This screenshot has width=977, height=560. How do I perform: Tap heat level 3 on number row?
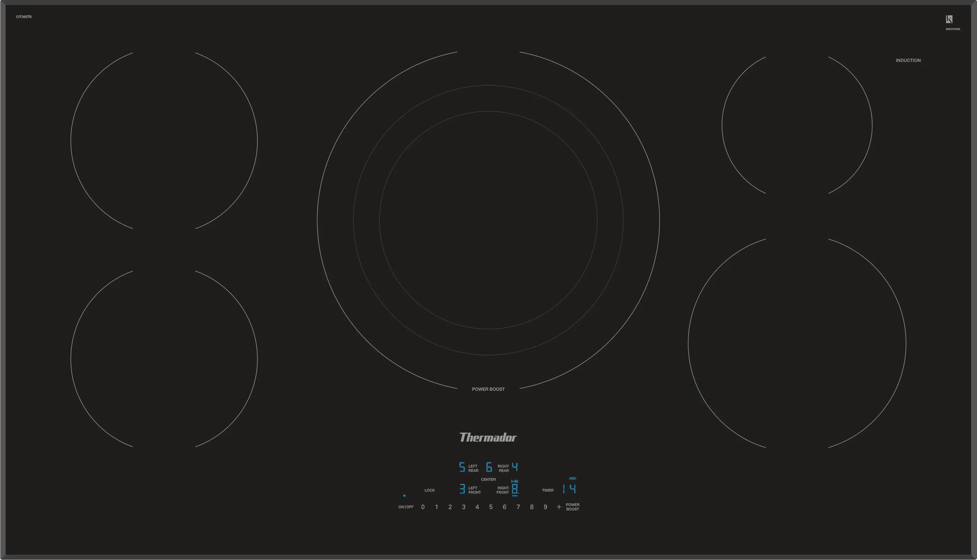(464, 507)
